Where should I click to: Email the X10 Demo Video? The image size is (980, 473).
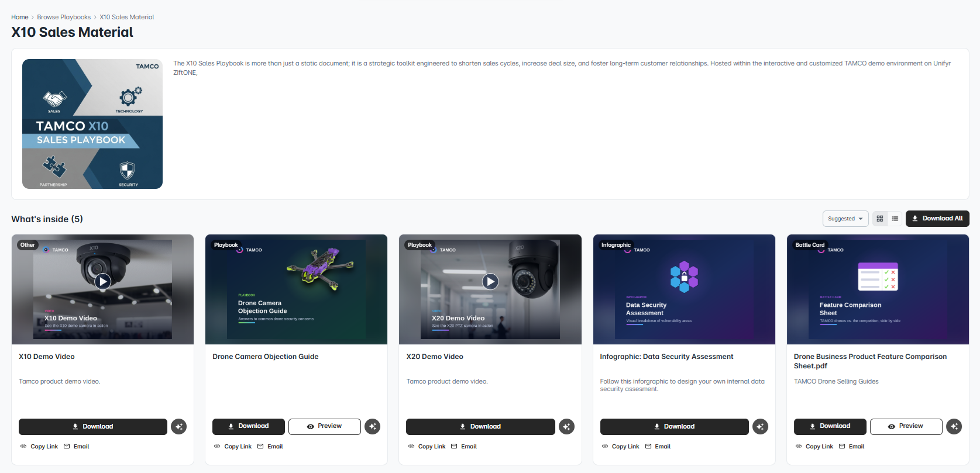[x=77, y=447]
